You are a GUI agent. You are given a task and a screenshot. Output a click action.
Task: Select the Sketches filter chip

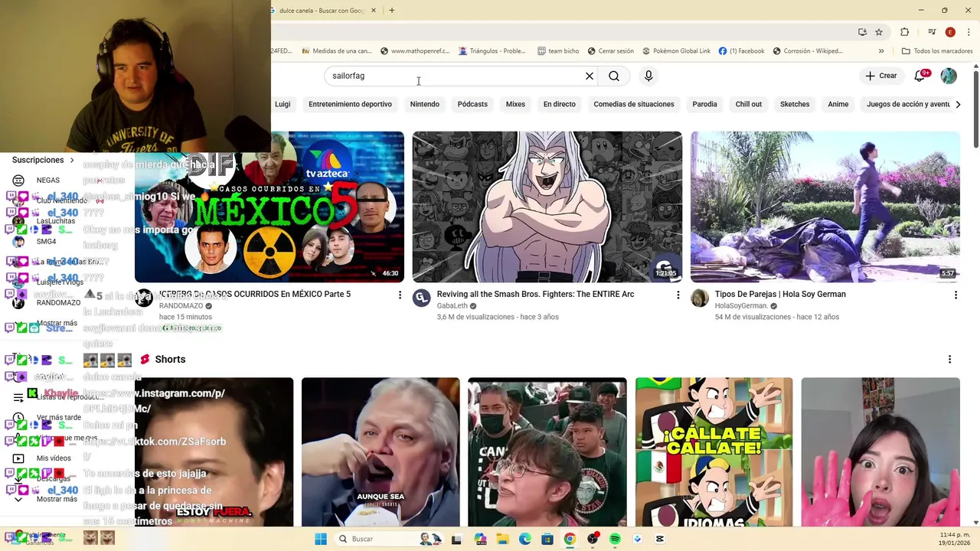pos(795,104)
